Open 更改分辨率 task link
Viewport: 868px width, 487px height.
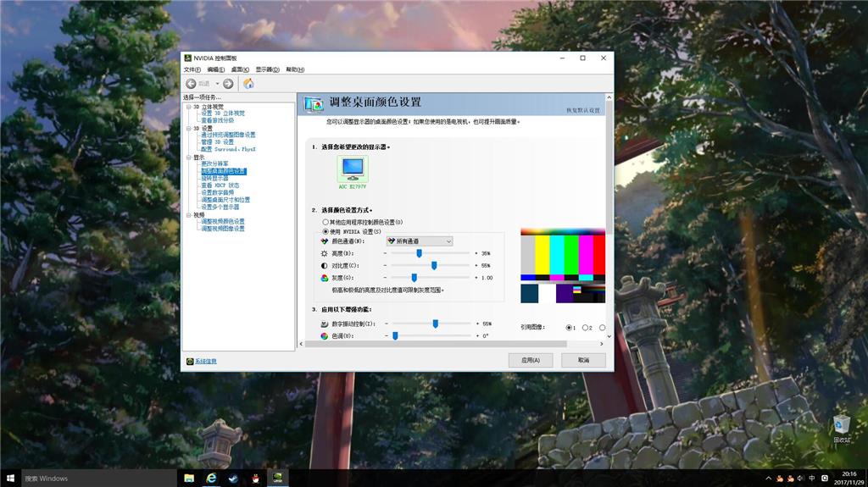point(214,163)
